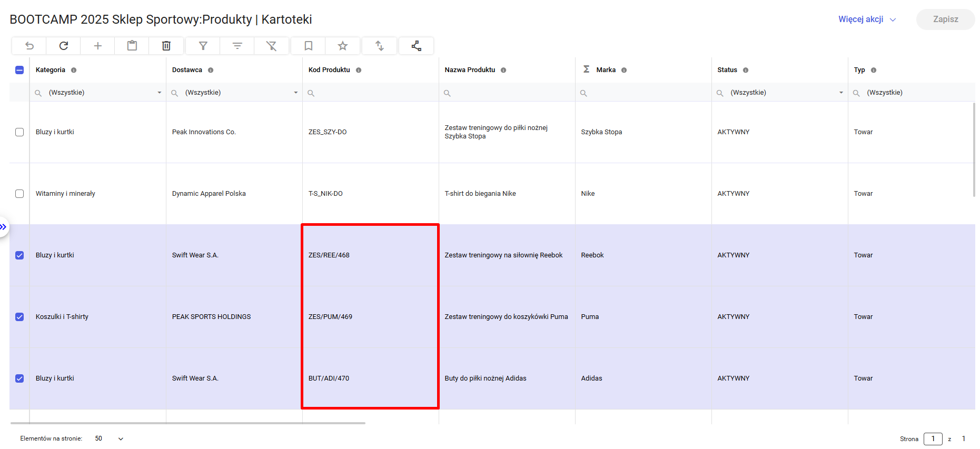The width and height of the screenshot is (980, 449).
Task: Check the Peak Innovations Co. row checkbox
Action: click(x=19, y=132)
